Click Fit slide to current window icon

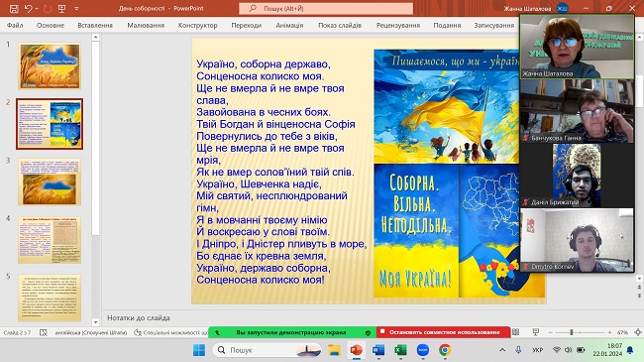coord(638,332)
